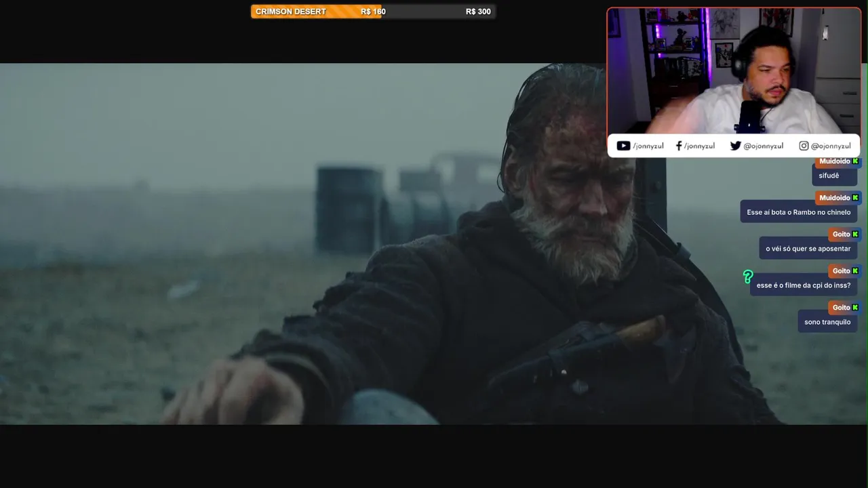Viewport: 868px width, 488px height.
Task: Click username Muidoido above the 'sifudê' message
Action: tap(834, 161)
